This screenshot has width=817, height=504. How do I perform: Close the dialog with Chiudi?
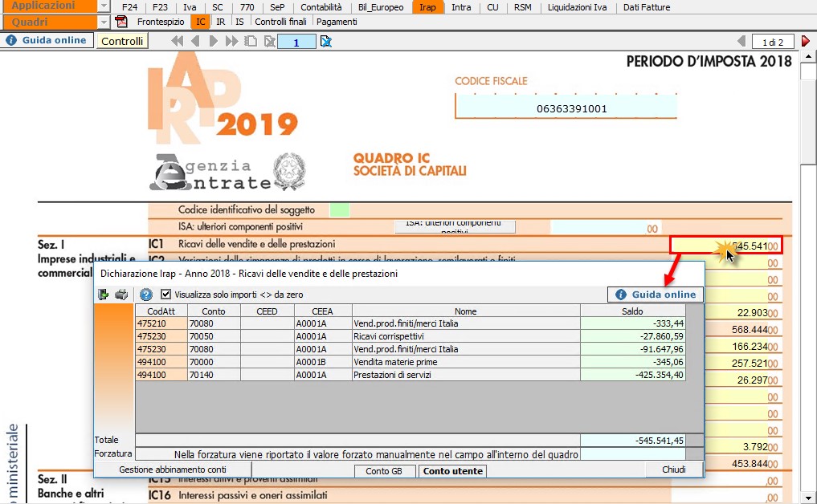pyautogui.click(x=674, y=469)
